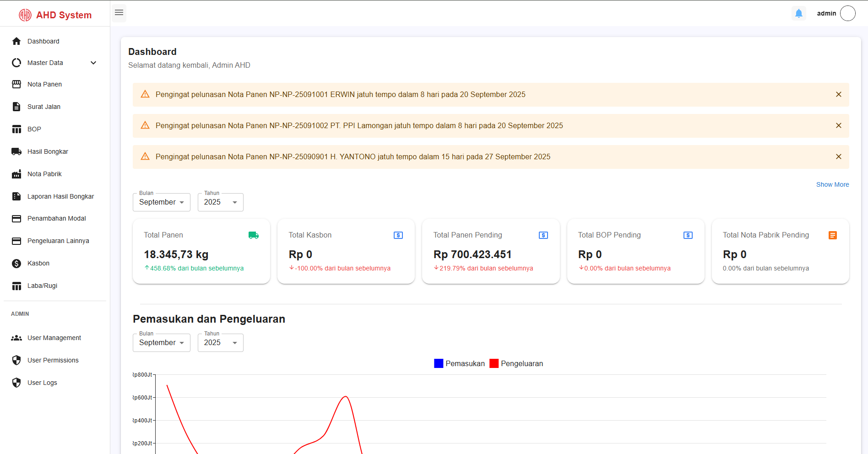Viewport: 868px width, 454px height.
Task: Open the top Bulan September dropdown
Action: pos(161,202)
